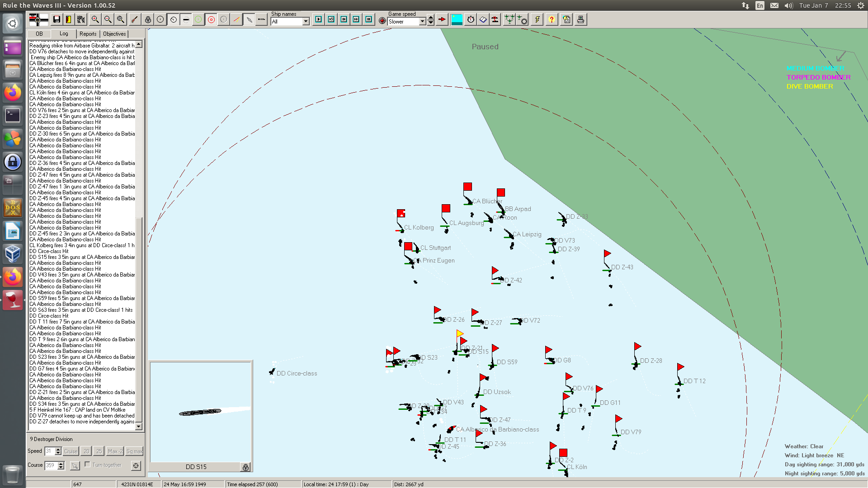868x488 pixels.
Task: Click the printer toolbar icon
Action: [x=580, y=19]
